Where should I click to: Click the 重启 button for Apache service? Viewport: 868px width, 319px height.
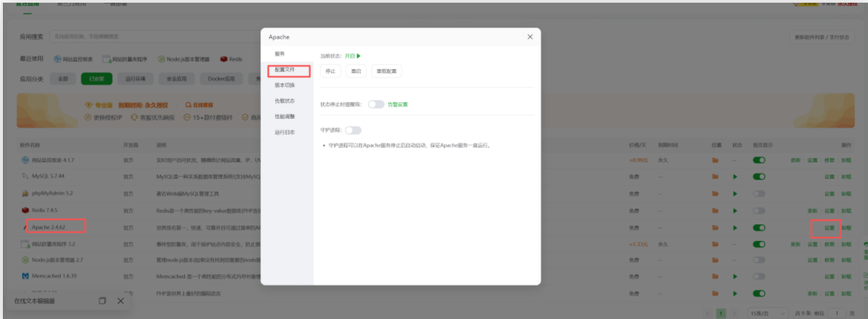coord(356,71)
